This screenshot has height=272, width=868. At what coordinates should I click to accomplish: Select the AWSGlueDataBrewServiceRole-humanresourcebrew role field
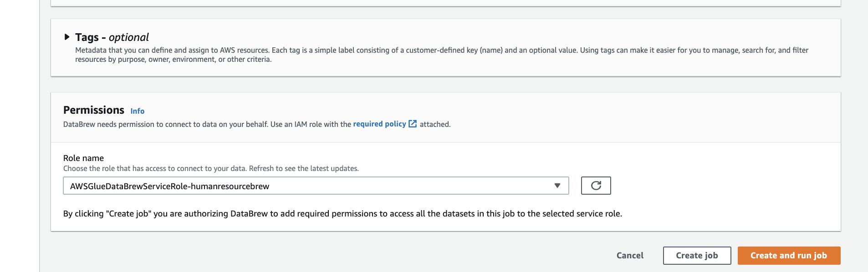(310, 186)
